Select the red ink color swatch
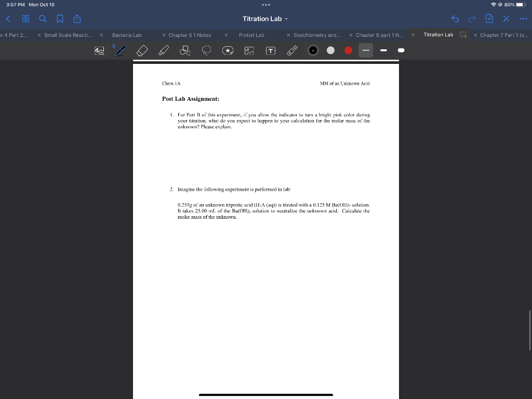This screenshot has width=532, height=399. point(348,50)
